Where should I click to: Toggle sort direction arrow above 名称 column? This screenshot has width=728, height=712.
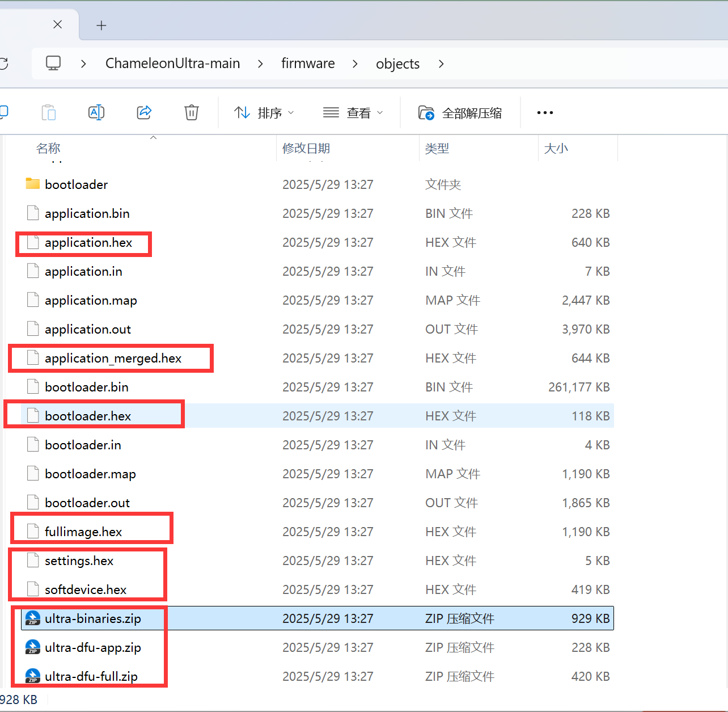153,137
